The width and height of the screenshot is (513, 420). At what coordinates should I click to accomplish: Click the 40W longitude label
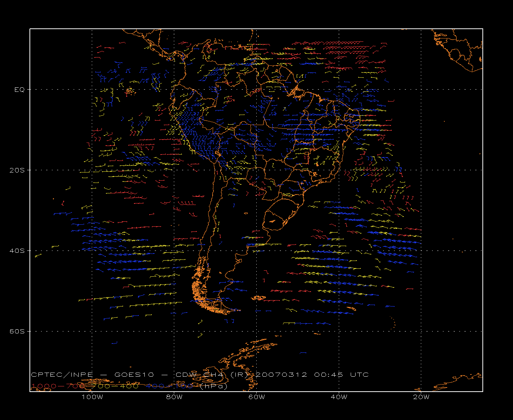(x=339, y=397)
